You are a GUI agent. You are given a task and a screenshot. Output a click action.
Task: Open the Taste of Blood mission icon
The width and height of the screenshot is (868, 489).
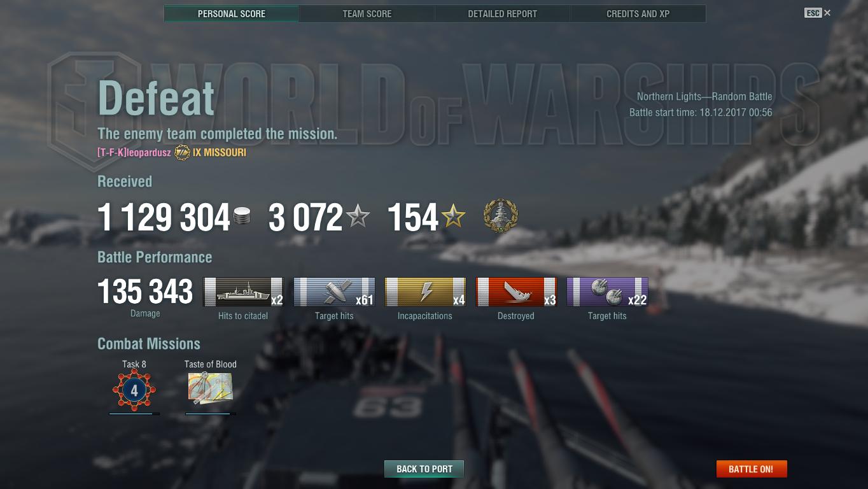tap(211, 388)
